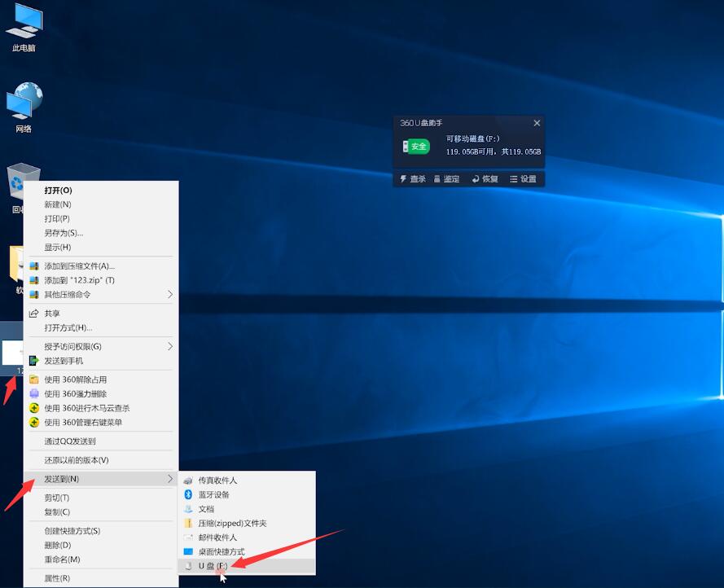Viewport: 724px width, 588px height.
Task: Click the 其他压缩命令 archive icon
Action: [33, 295]
